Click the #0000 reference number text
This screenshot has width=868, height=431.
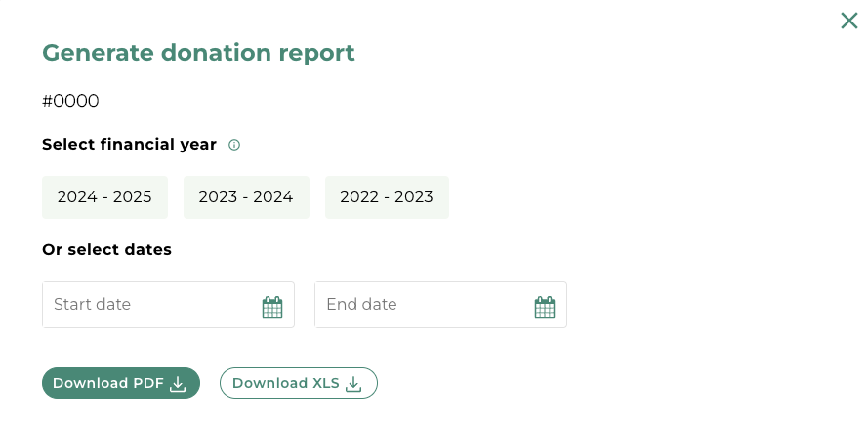pyautogui.click(x=70, y=101)
